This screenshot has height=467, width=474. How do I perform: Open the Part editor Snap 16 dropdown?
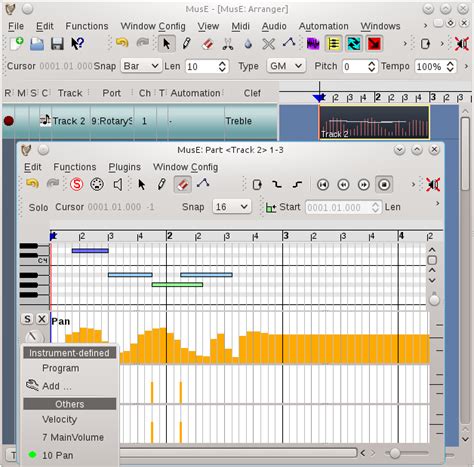point(232,207)
